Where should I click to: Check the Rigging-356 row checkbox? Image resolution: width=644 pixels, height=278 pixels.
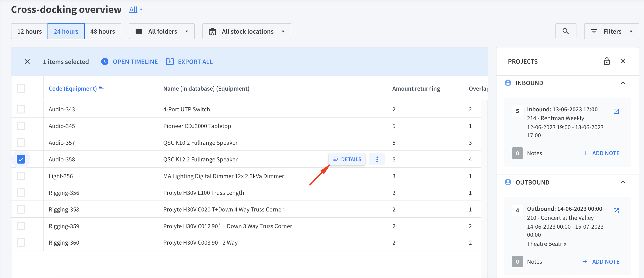(21, 193)
